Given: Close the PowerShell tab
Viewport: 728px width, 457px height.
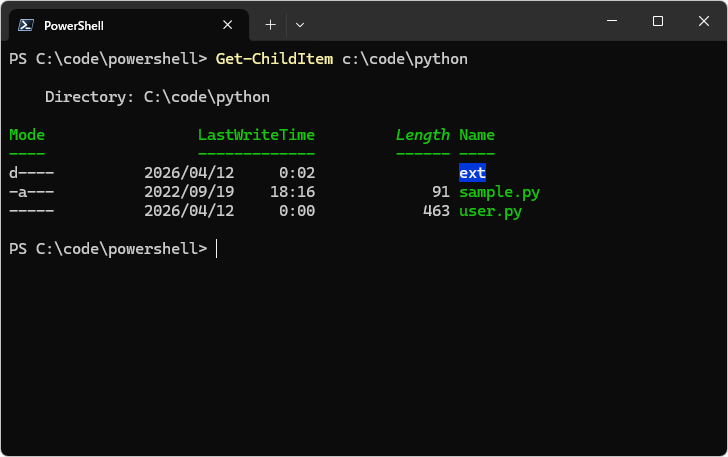Looking at the screenshot, I should [228, 25].
